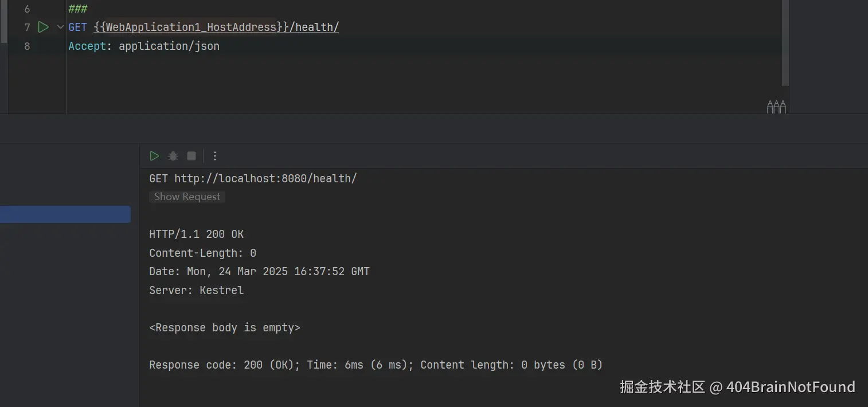
Task: Click line number 8 in gutter
Action: [x=27, y=46]
